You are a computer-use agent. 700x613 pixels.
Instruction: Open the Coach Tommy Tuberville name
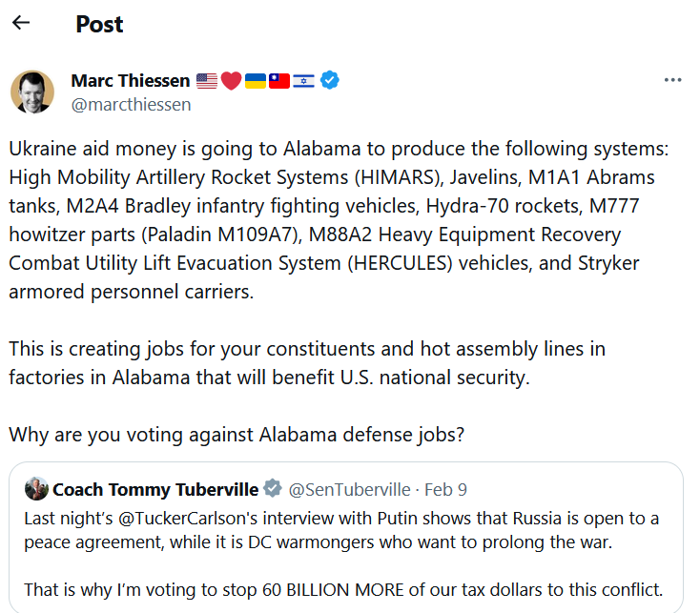coord(155,490)
